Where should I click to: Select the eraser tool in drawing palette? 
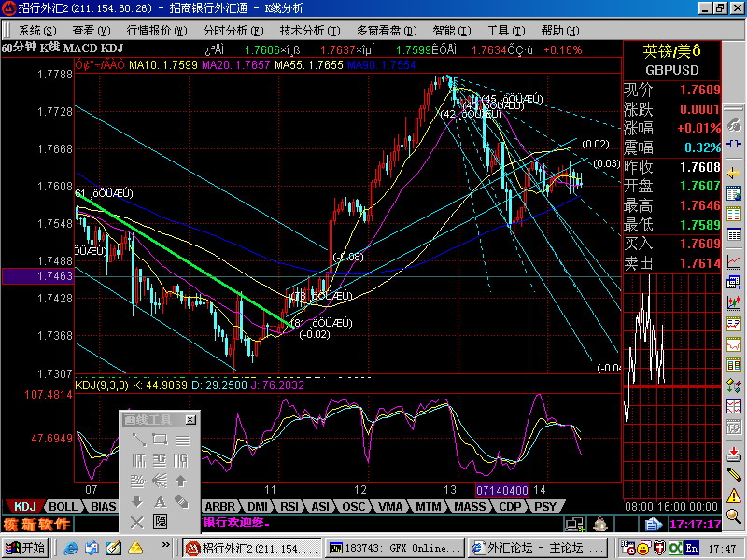coord(182,502)
